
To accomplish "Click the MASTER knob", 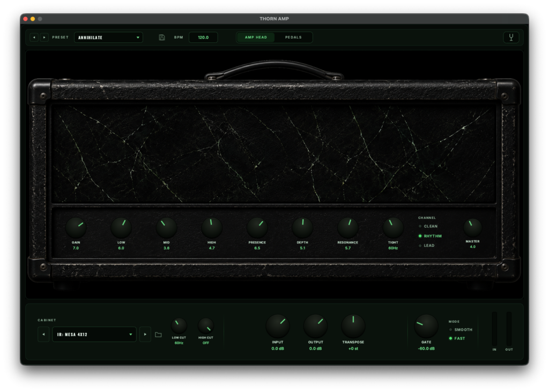I will 473,228.
